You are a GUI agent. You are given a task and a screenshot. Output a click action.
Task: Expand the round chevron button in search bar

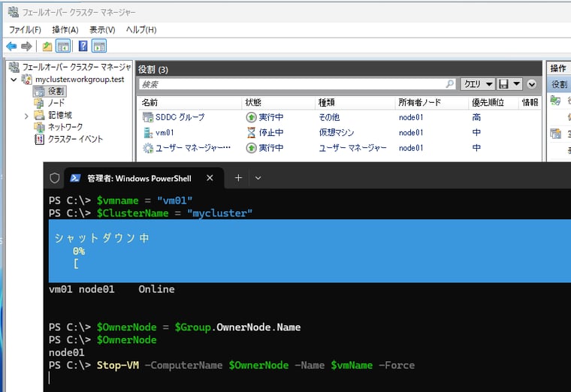(532, 84)
